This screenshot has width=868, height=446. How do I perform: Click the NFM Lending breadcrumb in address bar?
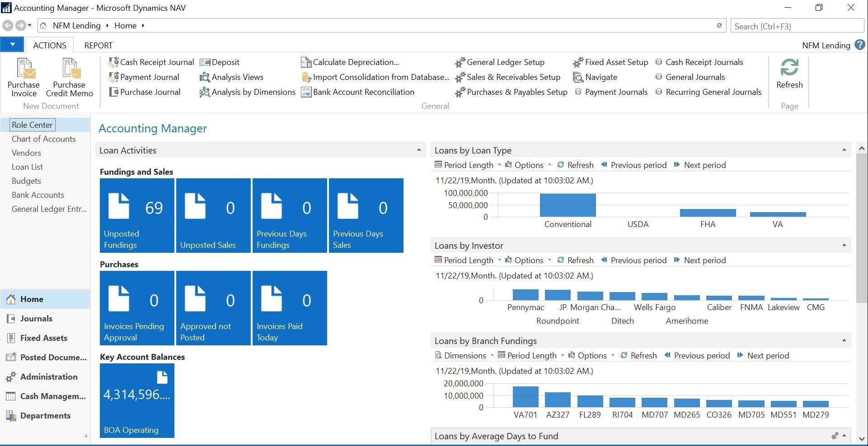tap(77, 26)
